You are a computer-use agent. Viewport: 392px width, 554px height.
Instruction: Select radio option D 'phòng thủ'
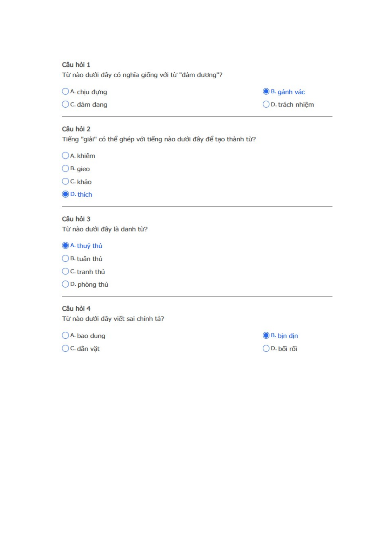(x=65, y=284)
